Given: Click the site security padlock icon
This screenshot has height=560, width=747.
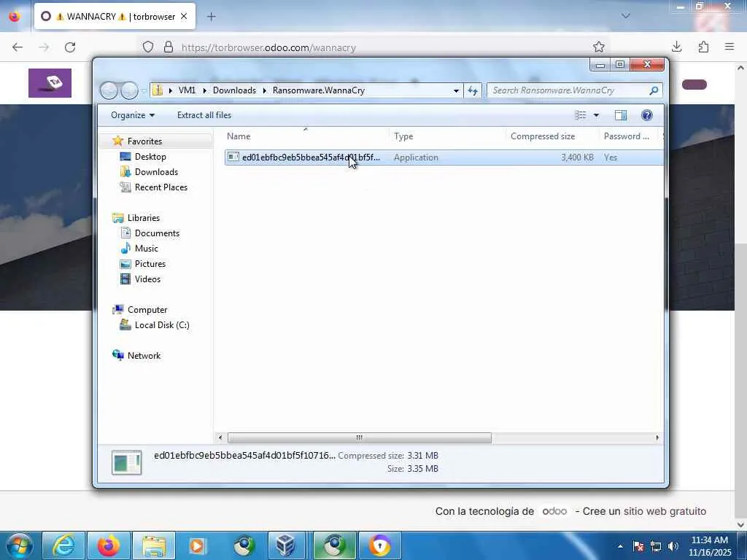Looking at the screenshot, I should [169, 47].
